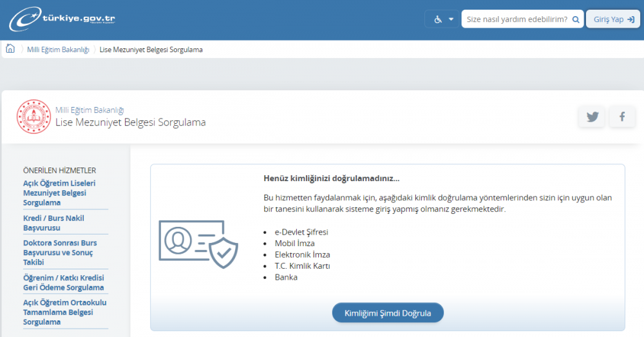Click the Milli Eğitim Bakanlığı heading link
The height and width of the screenshot is (337, 644).
pos(90,110)
